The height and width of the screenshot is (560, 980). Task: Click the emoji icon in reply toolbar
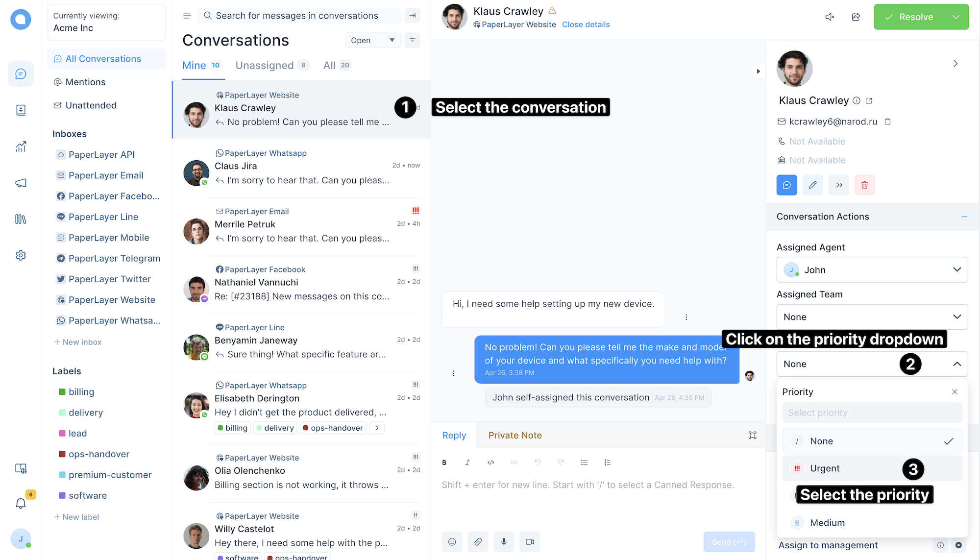[451, 542]
